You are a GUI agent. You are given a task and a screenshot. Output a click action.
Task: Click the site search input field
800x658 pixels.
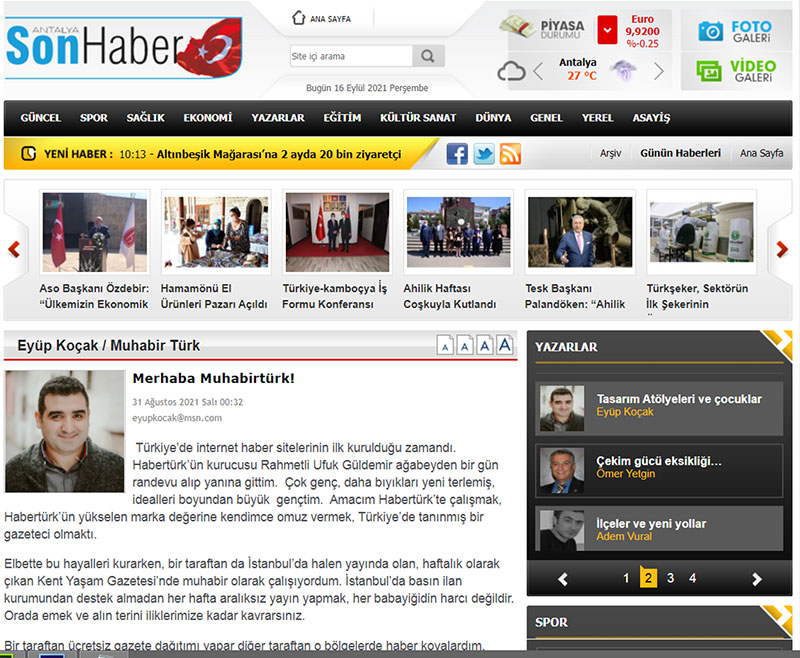click(351, 56)
